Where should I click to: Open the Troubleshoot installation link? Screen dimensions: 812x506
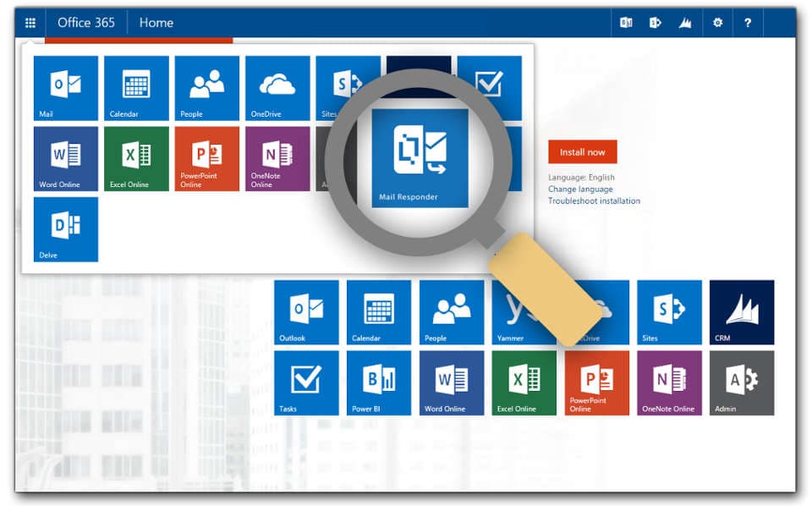click(594, 201)
